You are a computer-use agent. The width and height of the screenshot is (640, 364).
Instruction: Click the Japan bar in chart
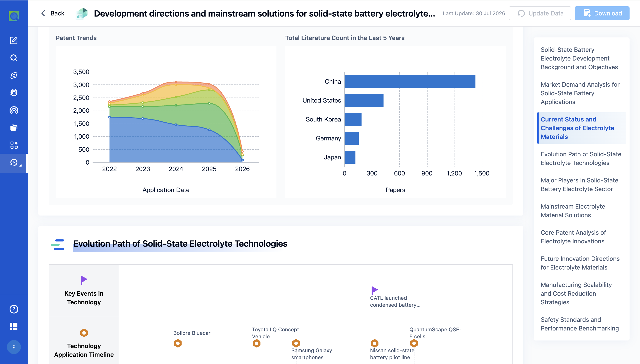click(350, 157)
